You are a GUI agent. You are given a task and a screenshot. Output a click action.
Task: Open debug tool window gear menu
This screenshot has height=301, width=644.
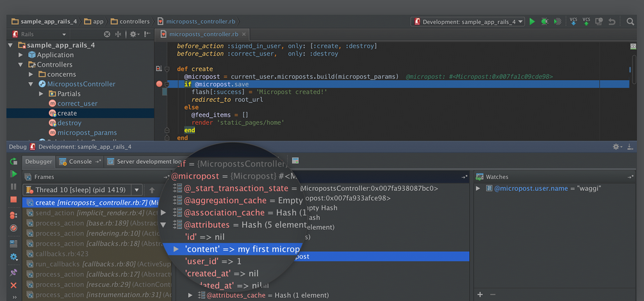tap(617, 147)
